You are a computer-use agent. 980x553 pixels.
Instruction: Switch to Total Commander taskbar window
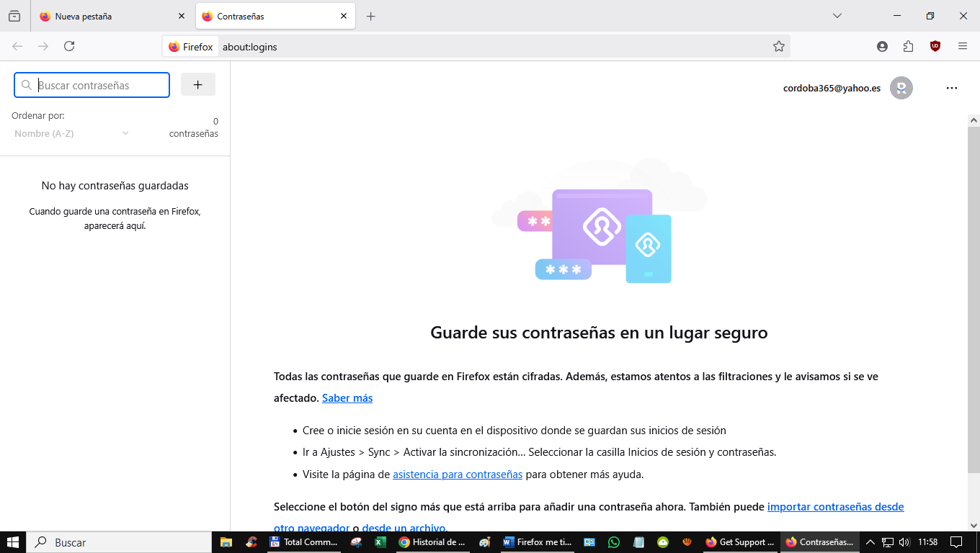coord(304,542)
